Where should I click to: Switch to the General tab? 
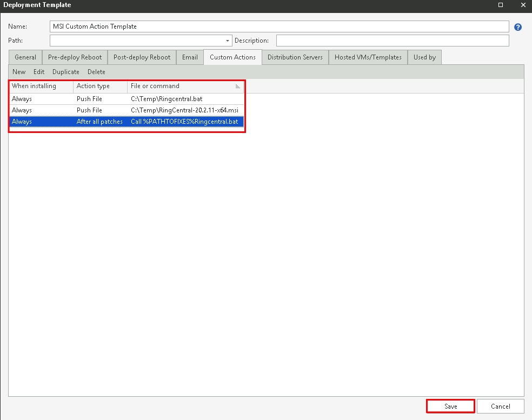[x=25, y=57]
